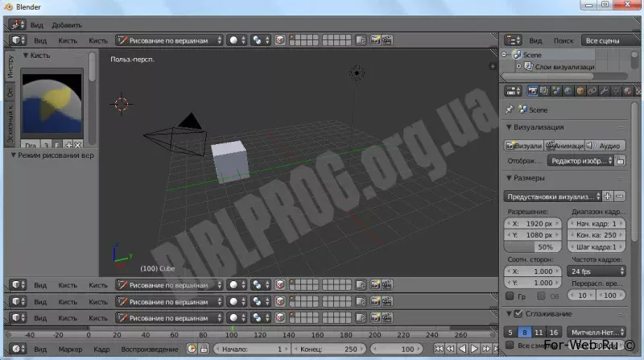Collapse Режим рисования вер panel
This screenshot has height=360, width=644.
[13, 155]
